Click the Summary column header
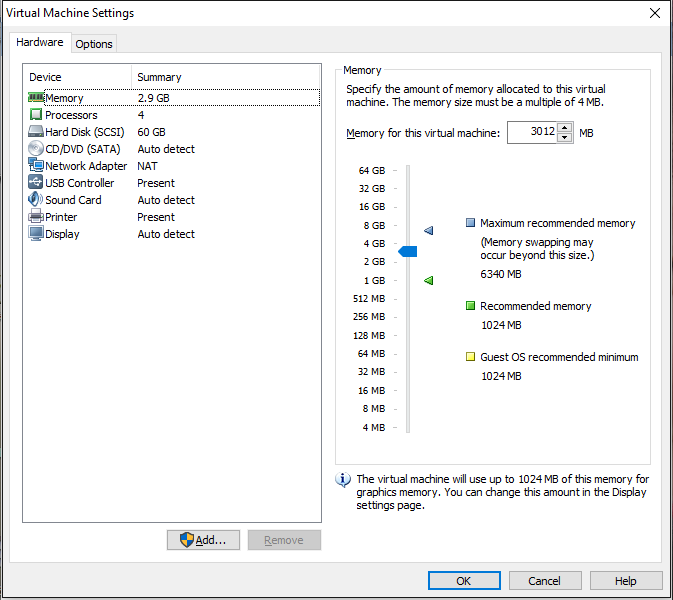The height and width of the screenshot is (600, 673). tap(160, 77)
